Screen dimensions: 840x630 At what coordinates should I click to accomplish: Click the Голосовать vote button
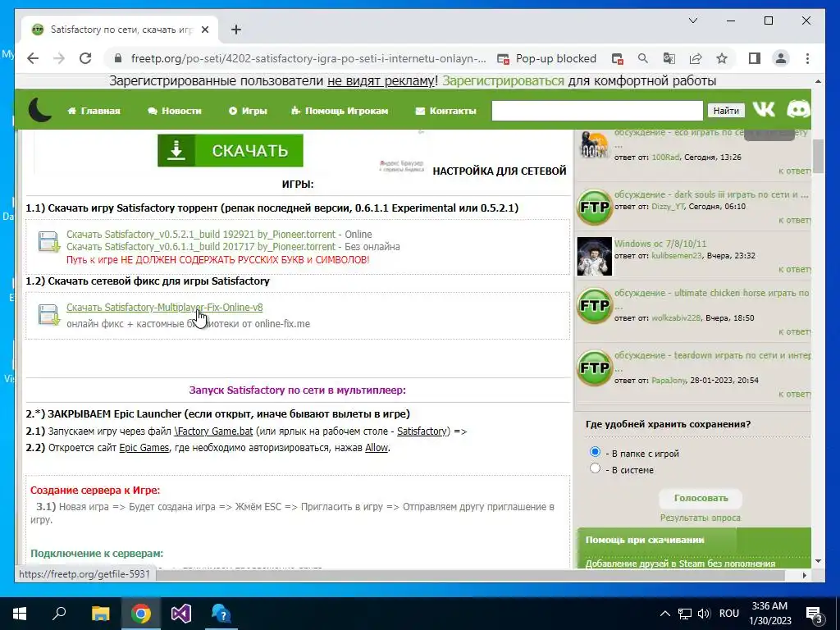(701, 498)
